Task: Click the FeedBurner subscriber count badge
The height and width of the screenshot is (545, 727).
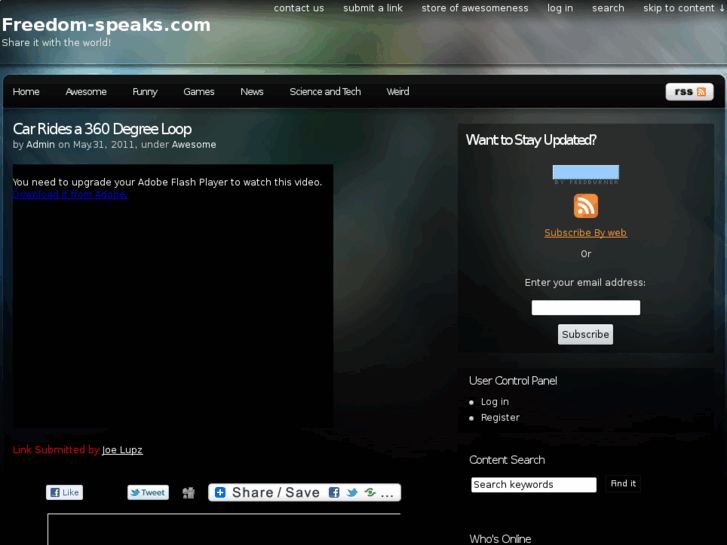Action: point(586,174)
